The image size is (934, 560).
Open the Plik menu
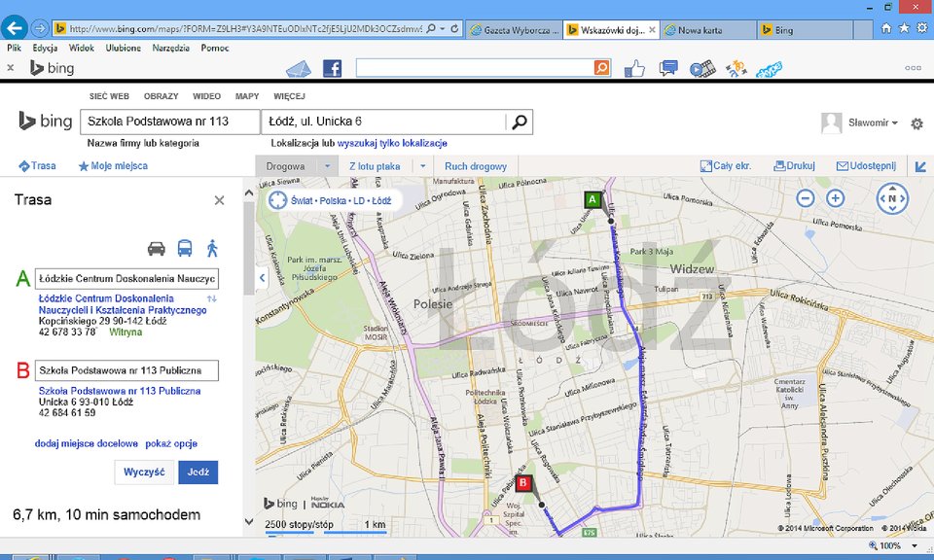[x=15, y=49]
